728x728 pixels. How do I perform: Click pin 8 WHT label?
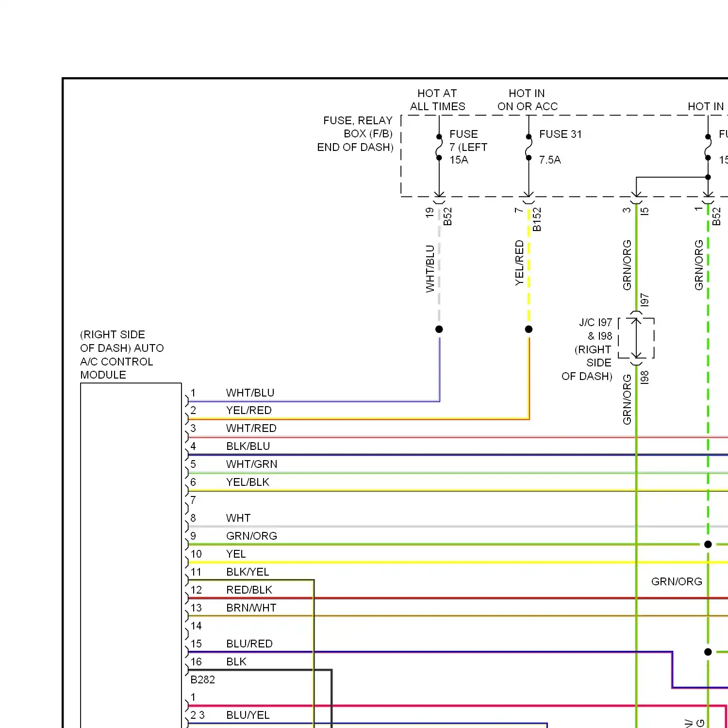pyautogui.click(x=238, y=518)
